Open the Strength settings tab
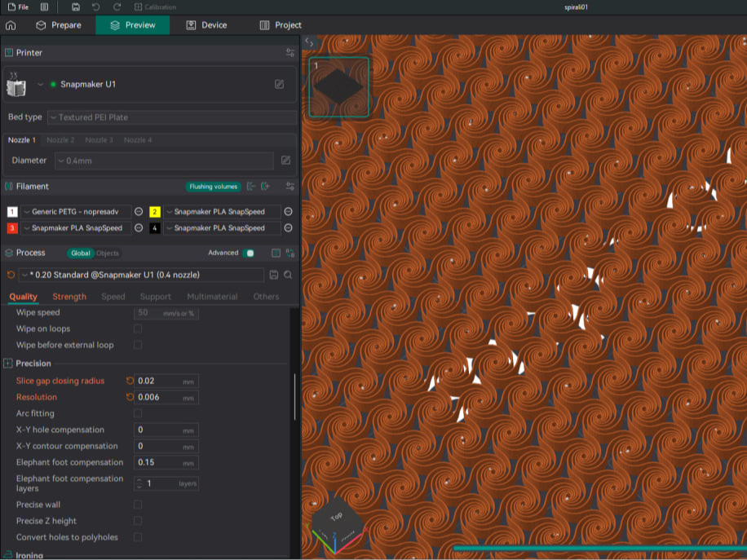 69,297
